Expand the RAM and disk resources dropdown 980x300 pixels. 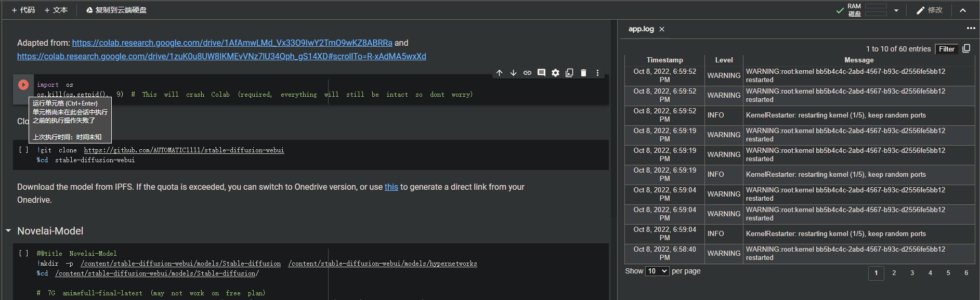[896, 10]
